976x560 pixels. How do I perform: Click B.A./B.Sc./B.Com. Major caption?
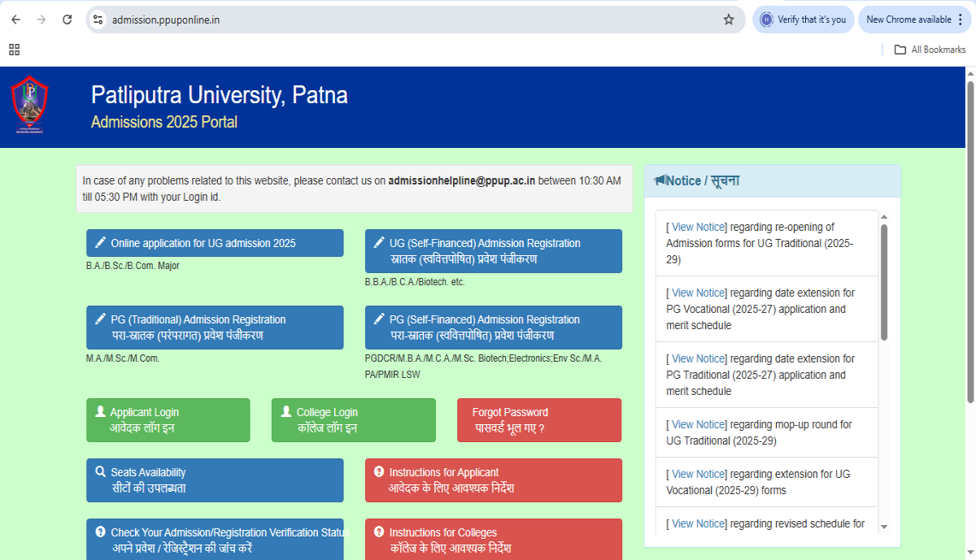click(133, 266)
